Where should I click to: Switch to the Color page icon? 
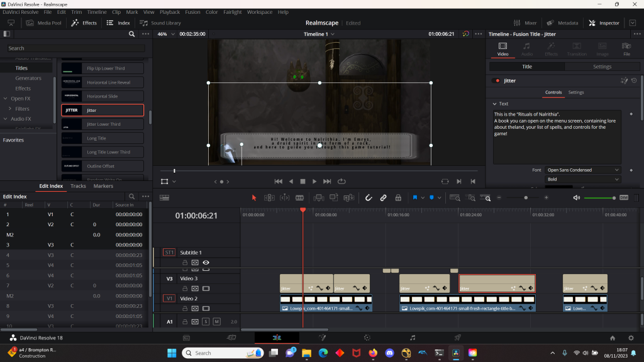point(367,337)
